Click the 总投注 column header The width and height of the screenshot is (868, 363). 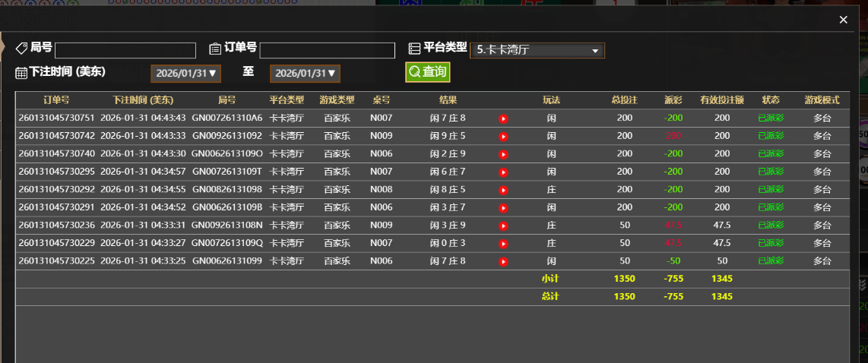pos(624,100)
